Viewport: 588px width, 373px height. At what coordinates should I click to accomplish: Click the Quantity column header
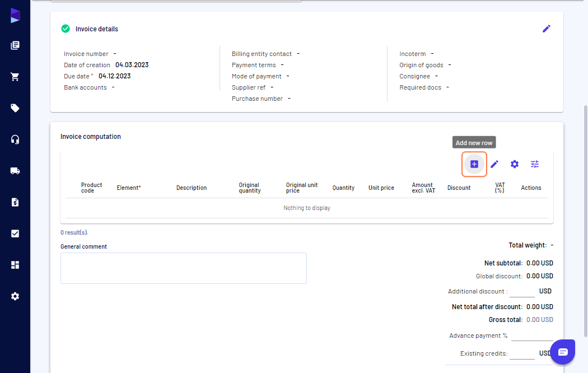point(343,188)
